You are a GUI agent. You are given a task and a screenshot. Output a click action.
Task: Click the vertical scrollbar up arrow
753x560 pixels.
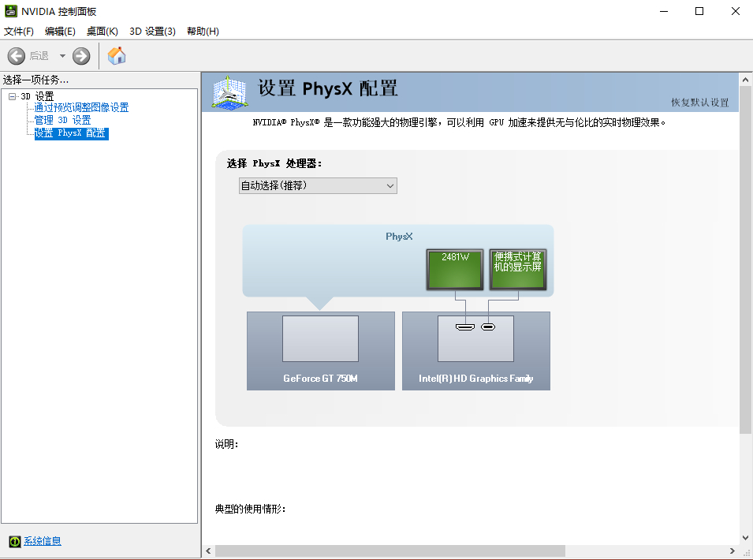[745, 80]
